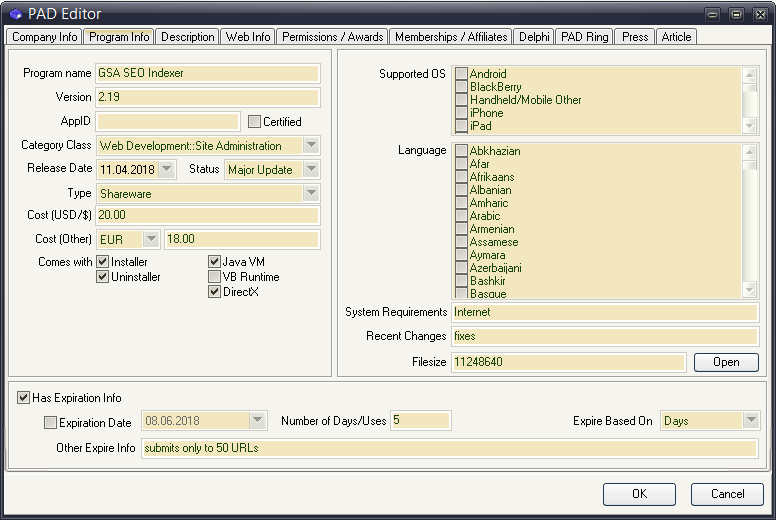Click Language list scroll up arrow
This screenshot has height=520, width=776.
click(750, 152)
